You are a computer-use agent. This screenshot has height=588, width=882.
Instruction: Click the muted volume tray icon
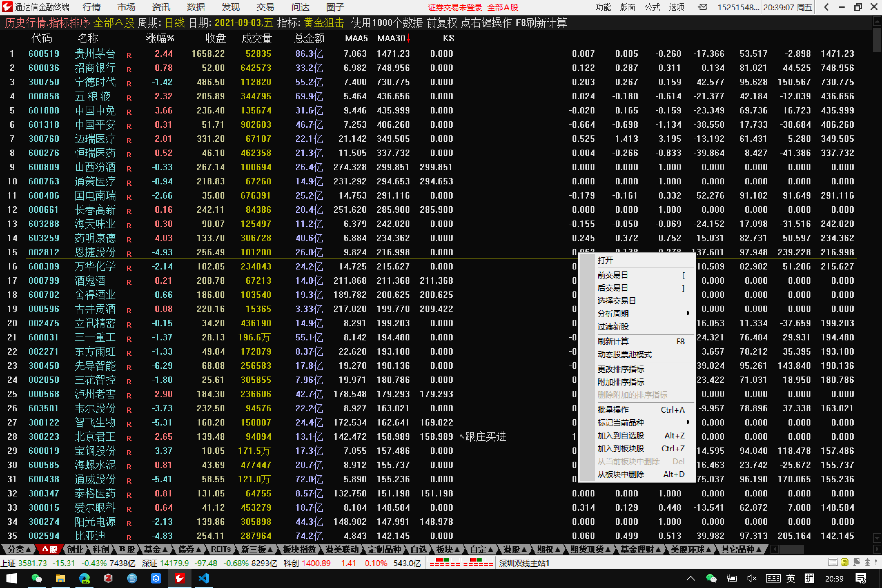click(x=752, y=579)
